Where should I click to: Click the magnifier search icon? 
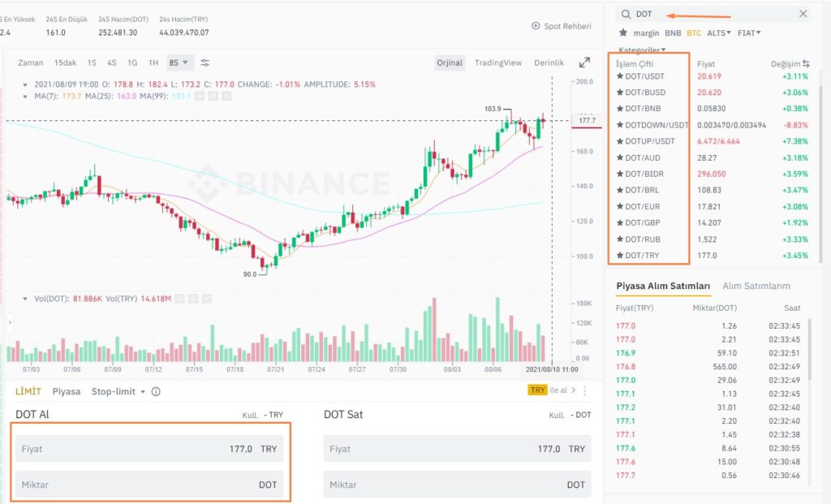(x=626, y=15)
